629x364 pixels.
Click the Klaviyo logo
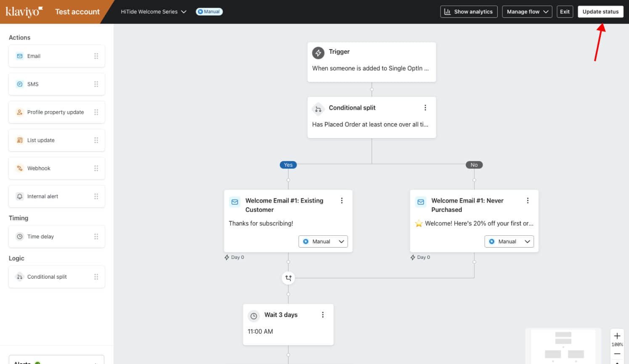click(24, 12)
